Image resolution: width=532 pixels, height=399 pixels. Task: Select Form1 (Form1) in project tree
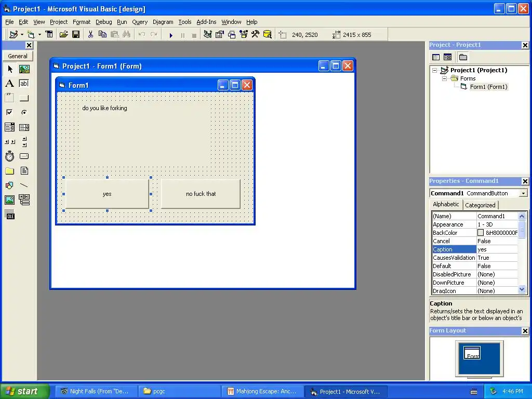488,87
